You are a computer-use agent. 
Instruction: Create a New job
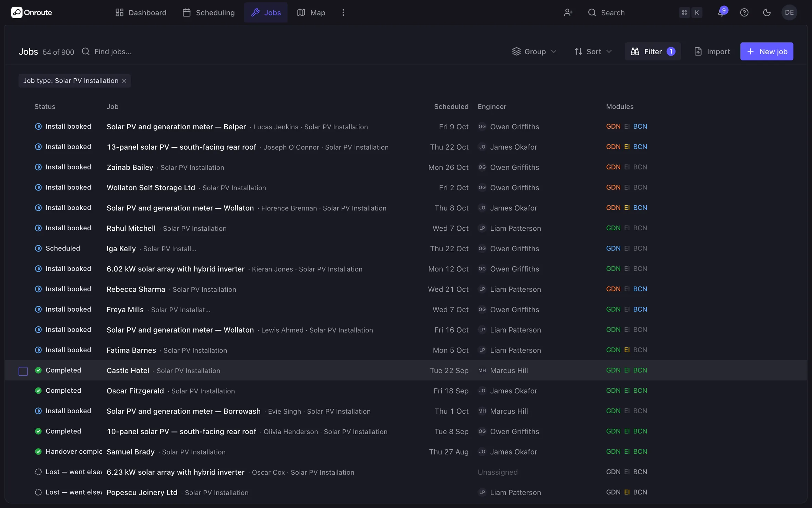pos(767,51)
